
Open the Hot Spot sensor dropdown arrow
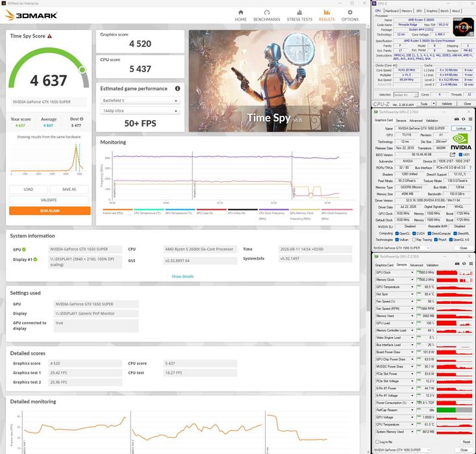pyautogui.click(x=412, y=294)
